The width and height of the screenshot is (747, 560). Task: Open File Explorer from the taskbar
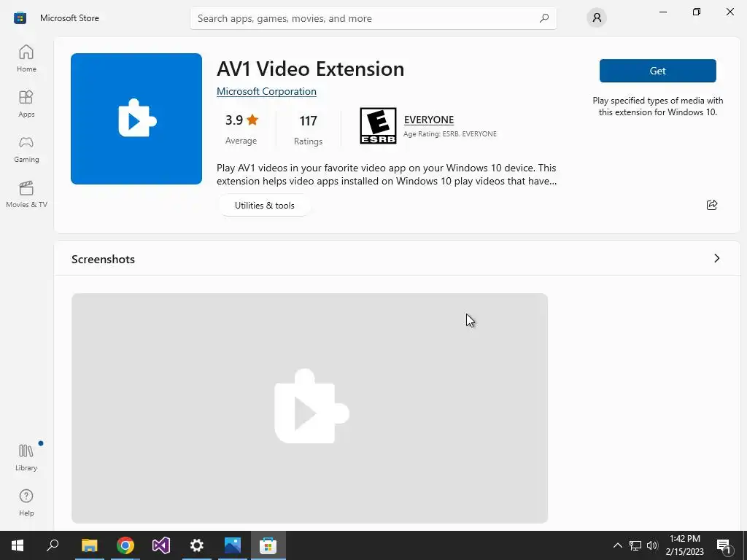pyautogui.click(x=89, y=545)
